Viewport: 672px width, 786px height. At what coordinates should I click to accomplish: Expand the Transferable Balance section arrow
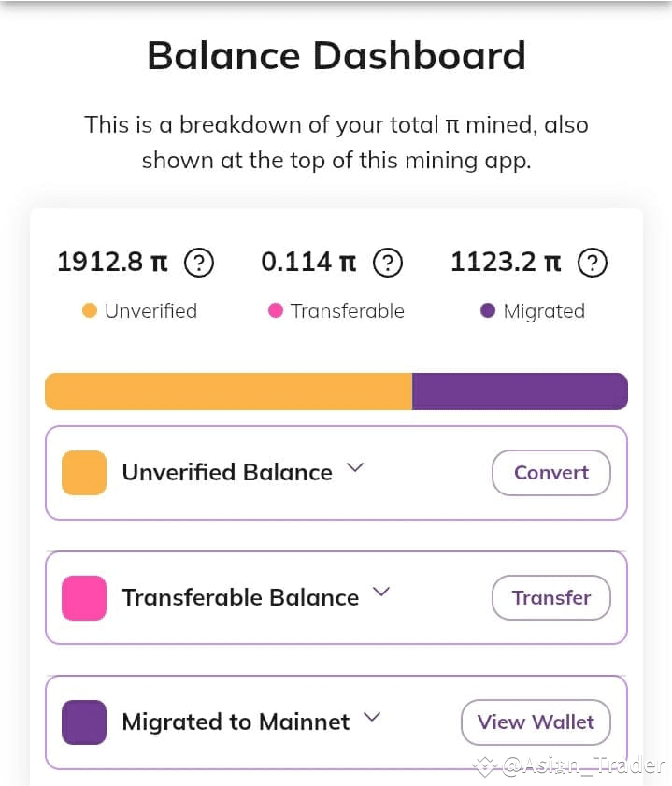(380, 593)
